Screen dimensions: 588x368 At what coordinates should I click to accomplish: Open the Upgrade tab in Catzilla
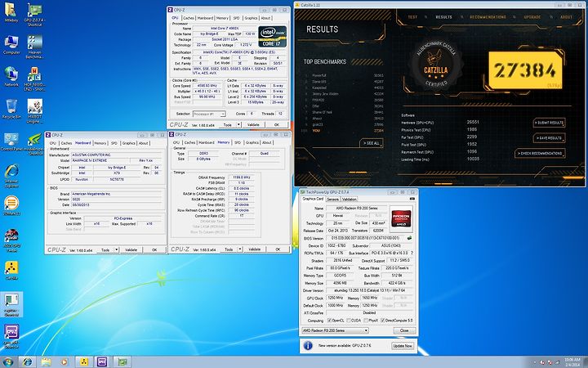[532, 17]
